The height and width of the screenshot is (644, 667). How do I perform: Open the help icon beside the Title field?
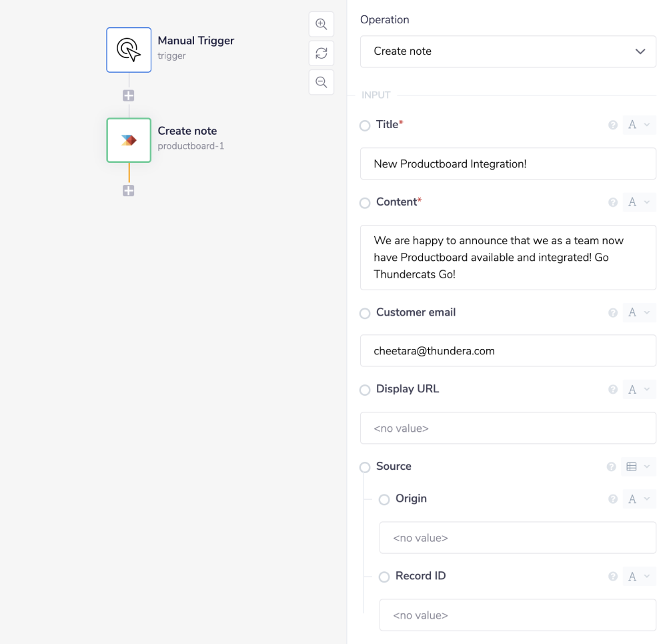(612, 124)
